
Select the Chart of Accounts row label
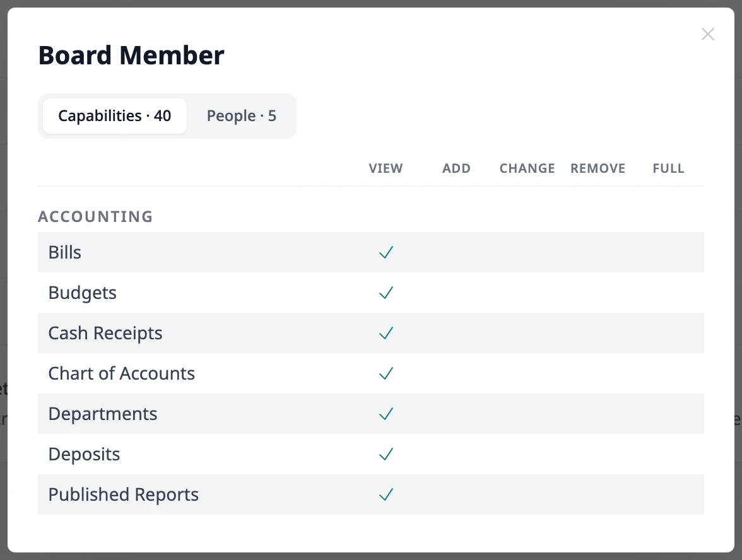(x=122, y=373)
